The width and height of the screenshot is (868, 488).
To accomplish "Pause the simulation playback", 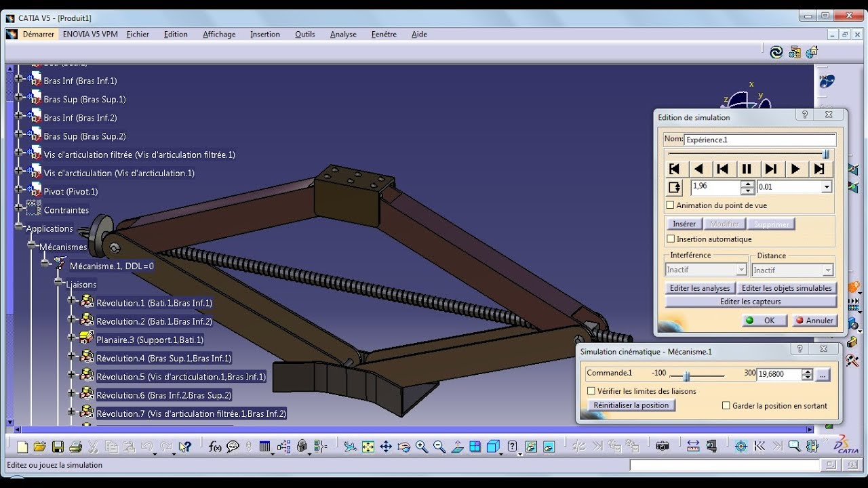I will pyautogui.click(x=747, y=169).
